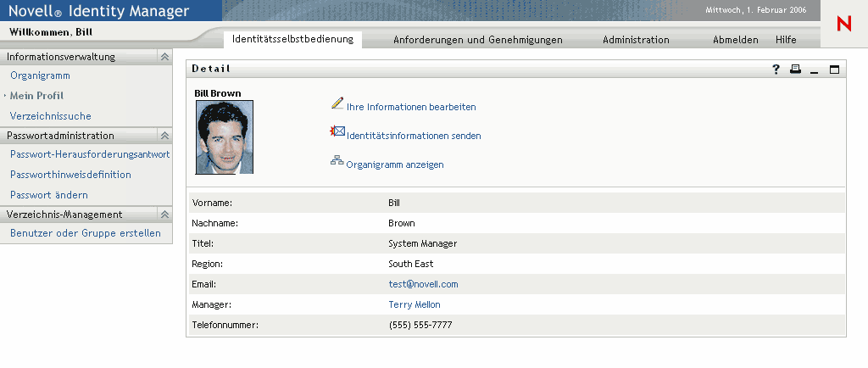This screenshot has height=368, width=868.
Task: Click the Informationsverwaltung section header
Action: pos(86,57)
